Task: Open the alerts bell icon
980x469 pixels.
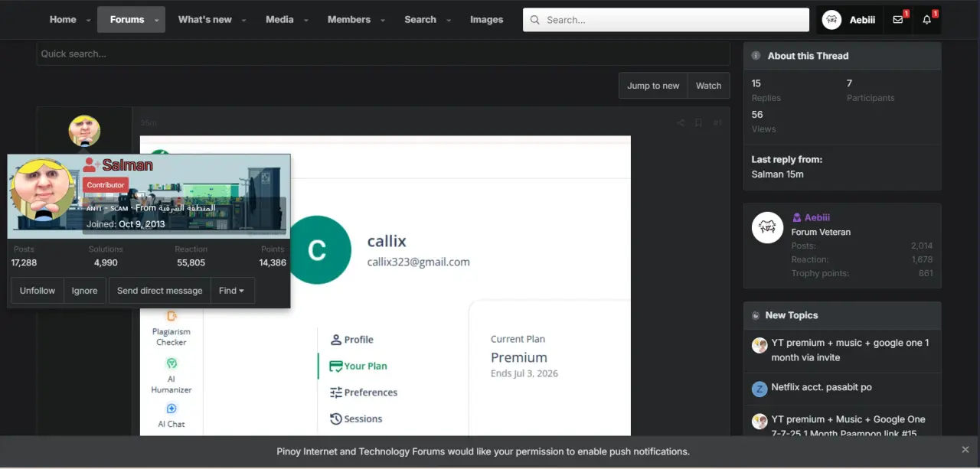Action: click(927, 20)
